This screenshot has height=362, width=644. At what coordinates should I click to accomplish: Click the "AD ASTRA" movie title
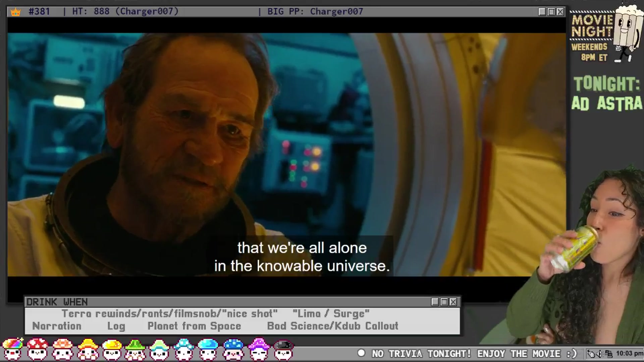pyautogui.click(x=606, y=103)
